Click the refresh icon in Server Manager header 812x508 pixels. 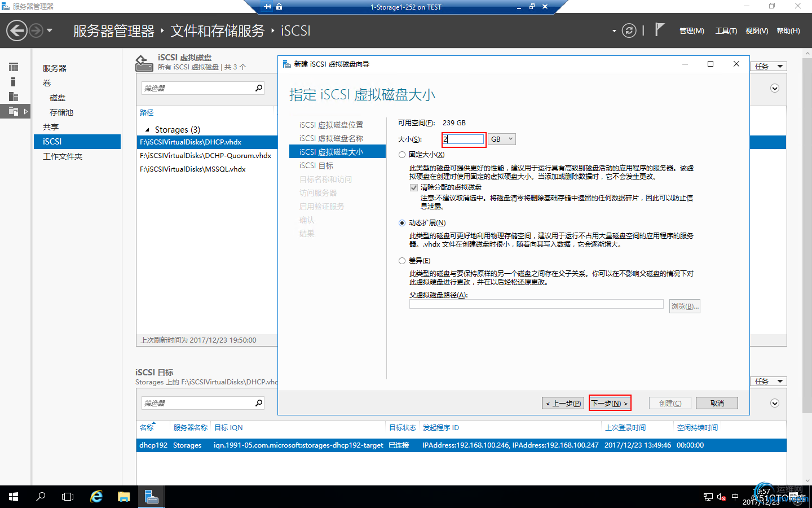pos(629,30)
